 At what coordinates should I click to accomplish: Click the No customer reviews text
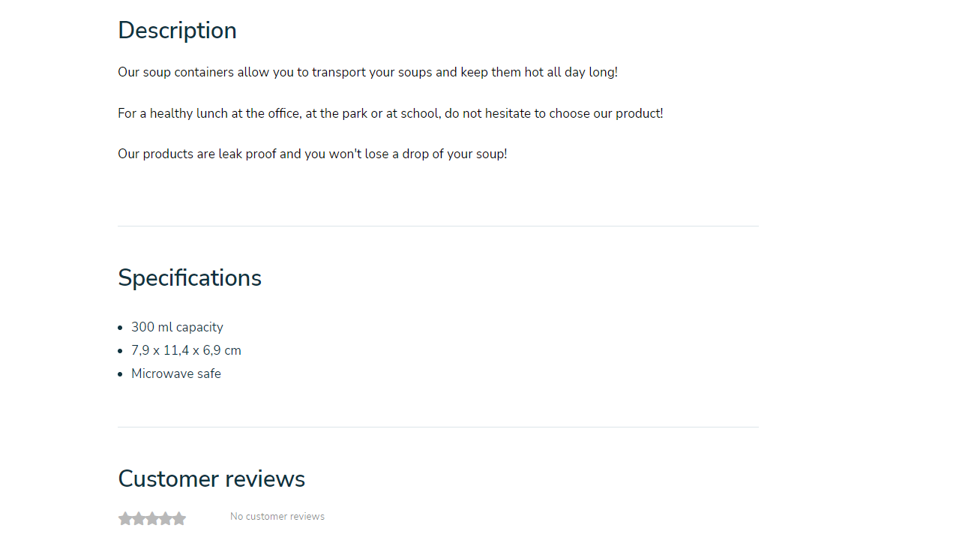(277, 516)
